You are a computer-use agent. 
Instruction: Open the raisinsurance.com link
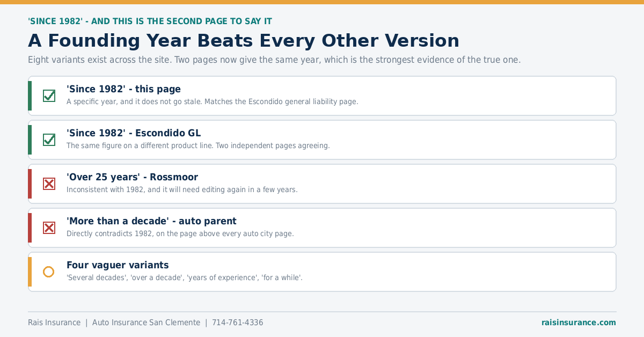pyautogui.click(x=579, y=323)
